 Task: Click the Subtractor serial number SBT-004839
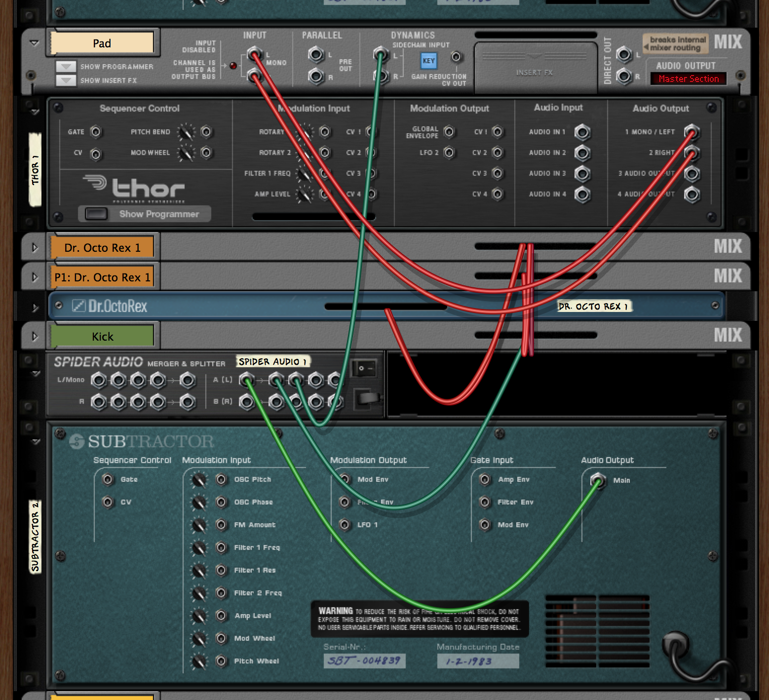pos(364,661)
